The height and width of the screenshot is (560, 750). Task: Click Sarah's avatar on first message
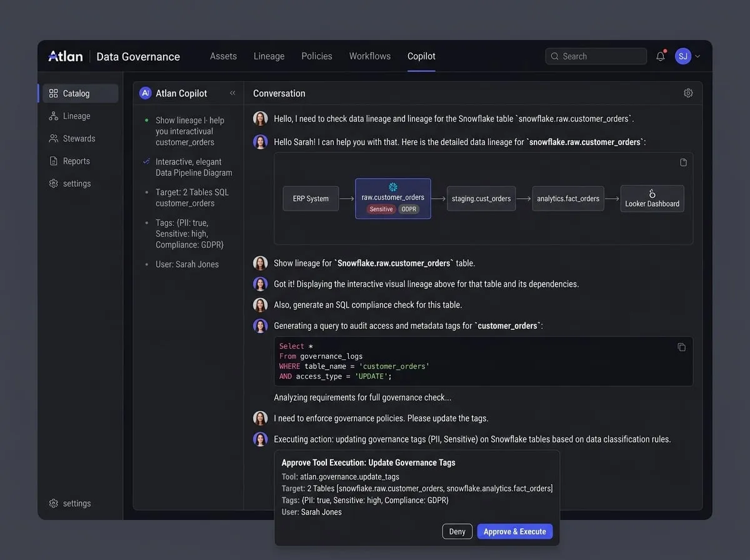[x=260, y=118]
